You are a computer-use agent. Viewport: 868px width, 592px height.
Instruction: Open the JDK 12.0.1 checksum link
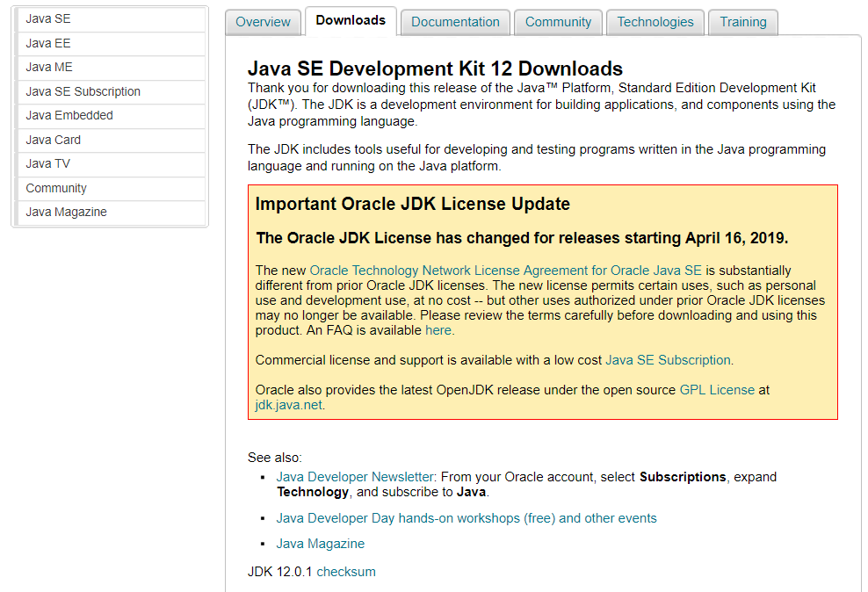coord(345,572)
